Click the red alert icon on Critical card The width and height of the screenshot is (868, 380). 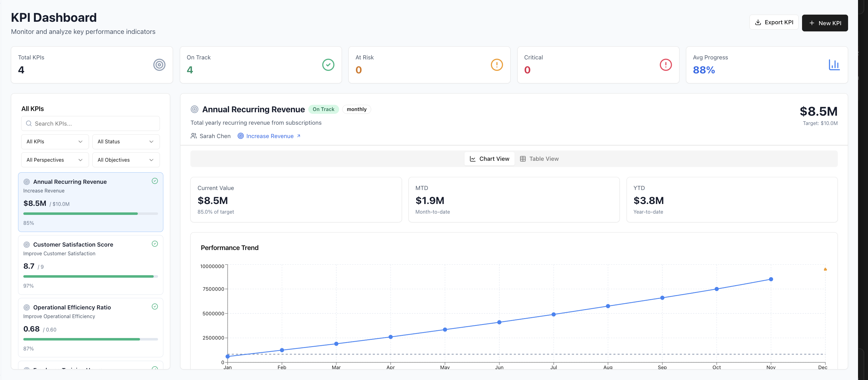coord(665,65)
